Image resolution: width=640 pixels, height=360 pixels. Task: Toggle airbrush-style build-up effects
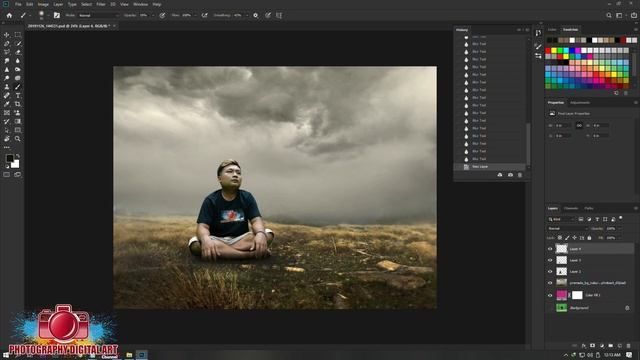204,16
